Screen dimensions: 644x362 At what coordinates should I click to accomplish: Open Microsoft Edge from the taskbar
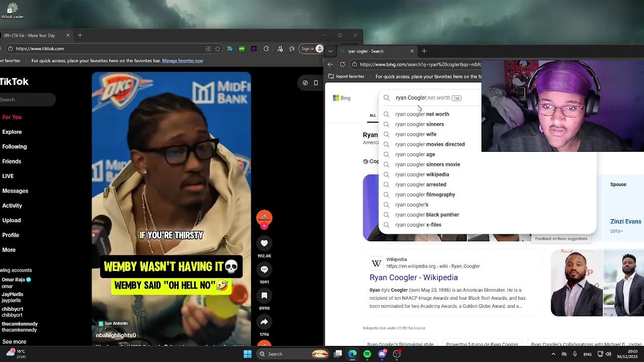click(x=353, y=354)
